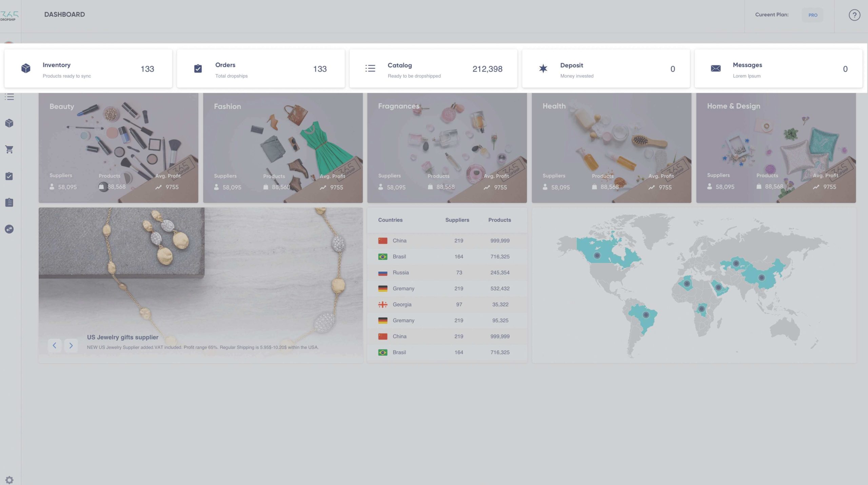This screenshot has width=868, height=485.
Task: Click previous arrow on jewelry slideshow
Action: tap(54, 345)
